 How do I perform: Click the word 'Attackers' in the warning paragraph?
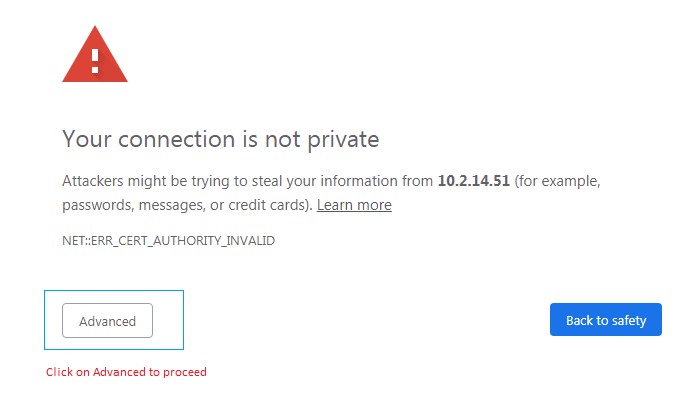pos(92,181)
